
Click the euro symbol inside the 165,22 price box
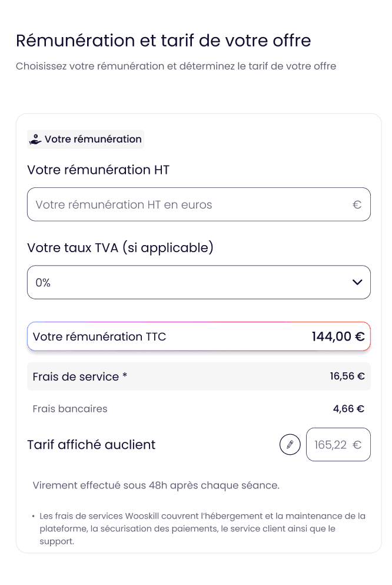coord(357,445)
